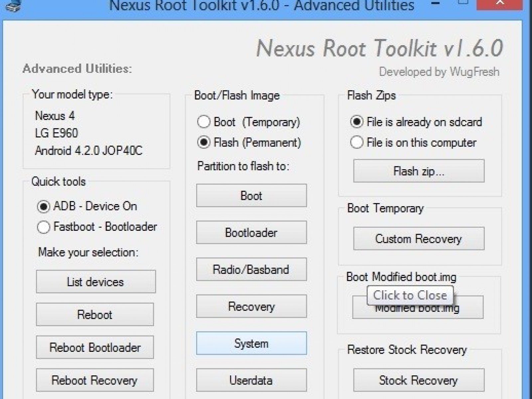532x399 pixels.
Task: Click the Nexus Root Toolkit title bar icon
Action: pos(14,5)
